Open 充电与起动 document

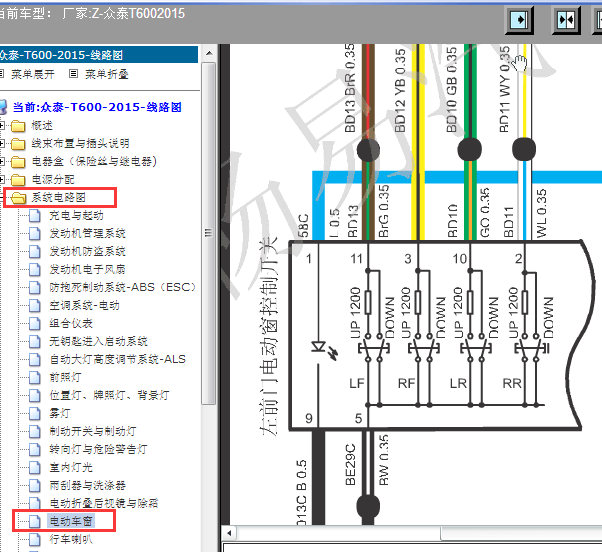coord(76,215)
